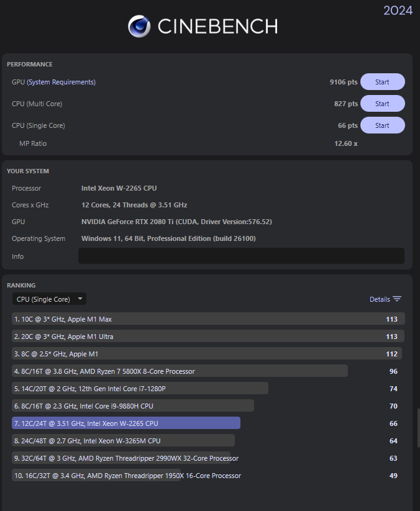Click the Processor value Intel Xeon W-2265 CPU
The width and height of the screenshot is (420, 511).
pyautogui.click(x=119, y=188)
